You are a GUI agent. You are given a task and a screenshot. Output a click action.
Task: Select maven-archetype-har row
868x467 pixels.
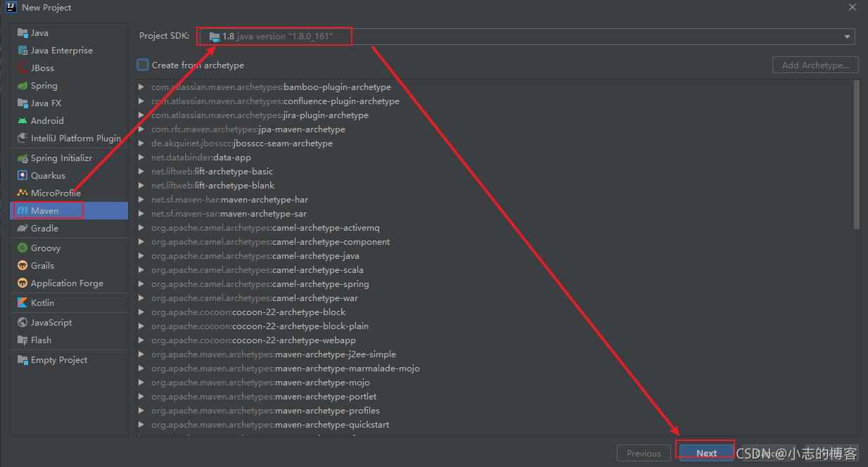pos(494,200)
